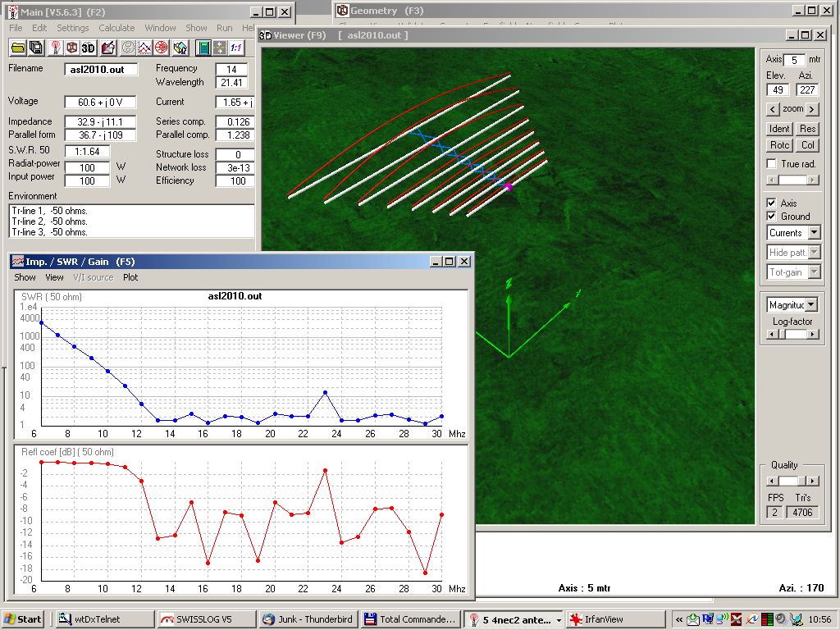Click the S.W.R. 50 value 1:1.64
The height and width of the screenshot is (630, 840).
point(87,152)
